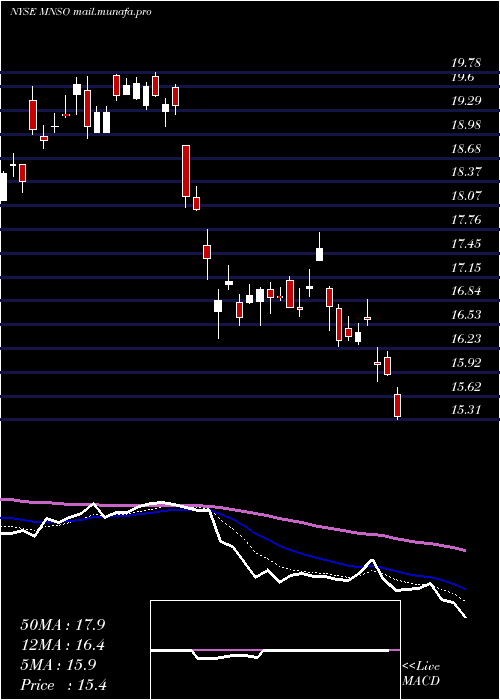Click the 12MA : 16.4 readout

63,646
